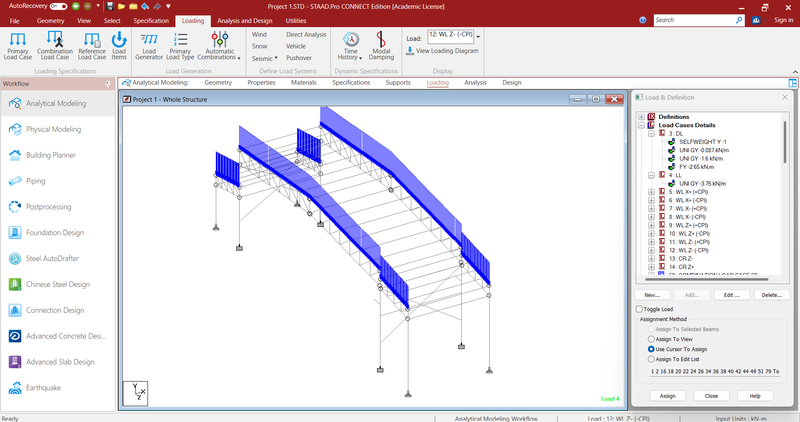The height and width of the screenshot is (422, 800).
Task: Select the SELFWEIGHT Y -1 load item
Action: click(703, 142)
